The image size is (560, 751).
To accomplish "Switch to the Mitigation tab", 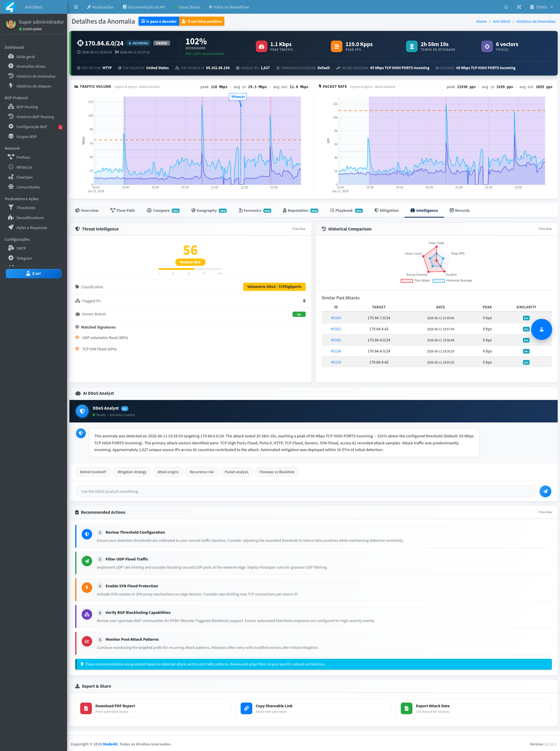I will pos(386,211).
